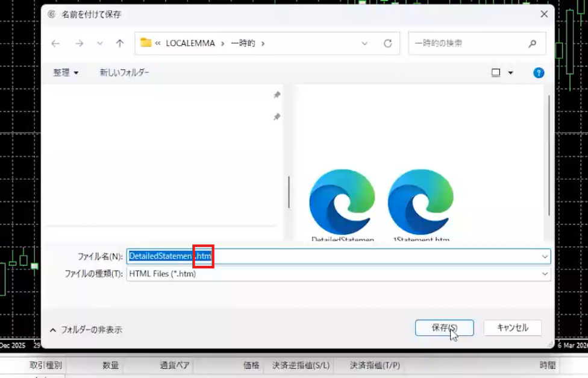The height and width of the screenshot is (378, 588).
Task: Close the 名前を付けて保存 dialog
Action: [544, 14]
